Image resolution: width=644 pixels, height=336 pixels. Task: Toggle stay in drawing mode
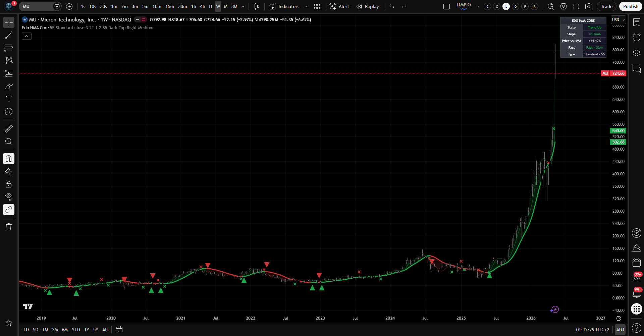9,171
